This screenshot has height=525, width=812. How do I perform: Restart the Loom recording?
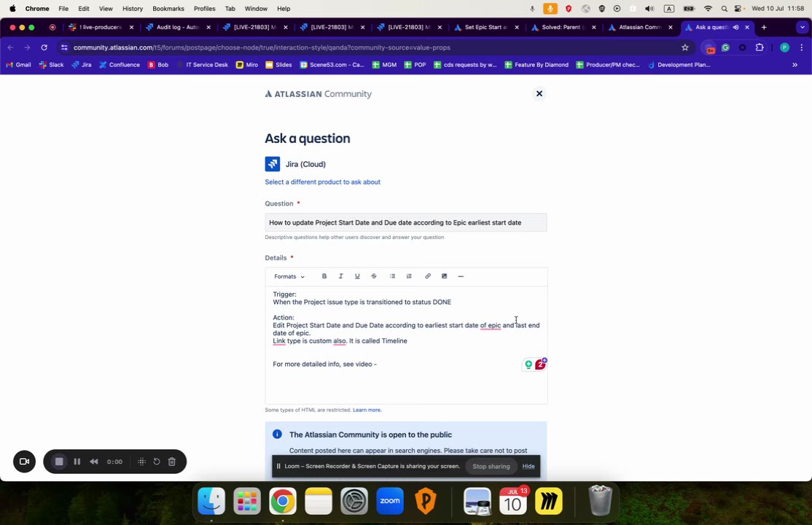157,462
